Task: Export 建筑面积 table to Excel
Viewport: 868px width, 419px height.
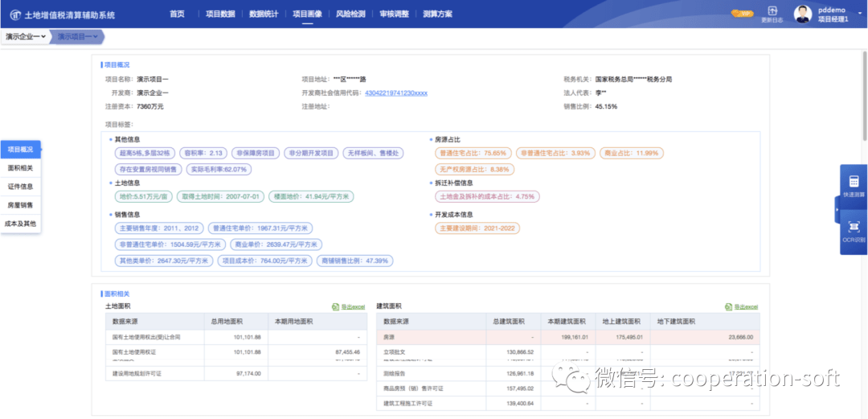Action: click(741, 306)
